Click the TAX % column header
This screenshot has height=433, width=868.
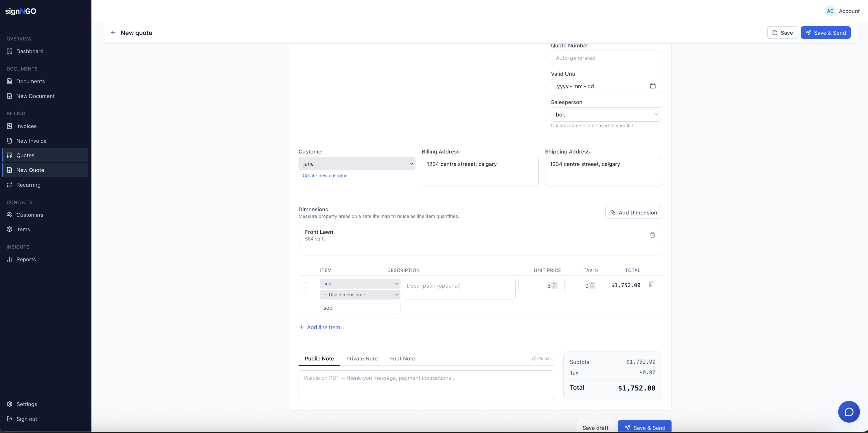point(591,270)
